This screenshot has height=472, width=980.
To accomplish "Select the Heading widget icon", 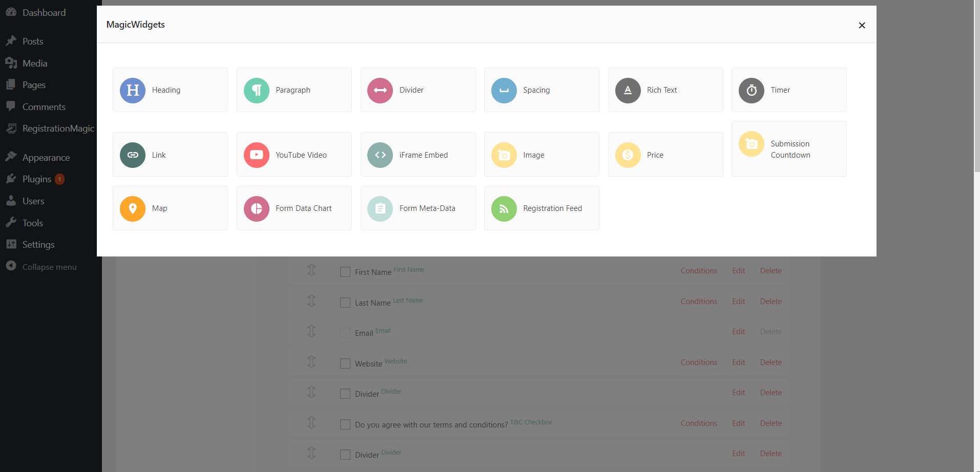I will tap(133, 90).
